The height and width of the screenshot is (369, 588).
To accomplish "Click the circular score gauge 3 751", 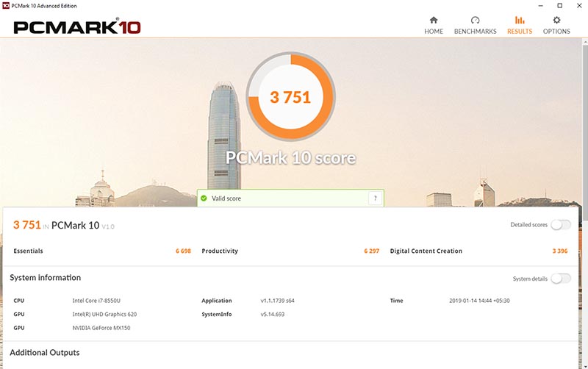I will point(290,97).
